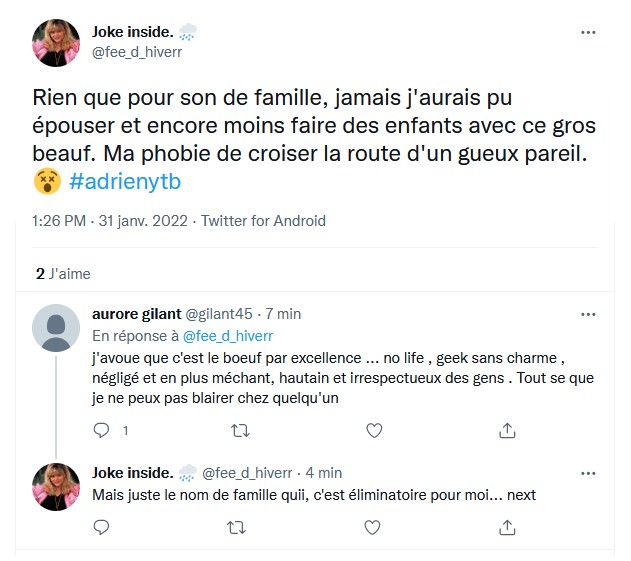
Task: Open more options on aurore gilant's reply
Action: tap(589, 313)
